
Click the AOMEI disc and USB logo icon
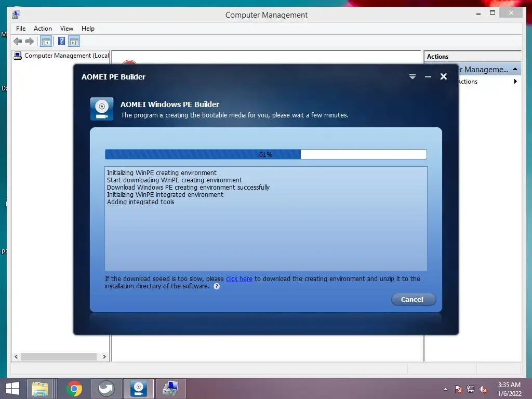102,109
